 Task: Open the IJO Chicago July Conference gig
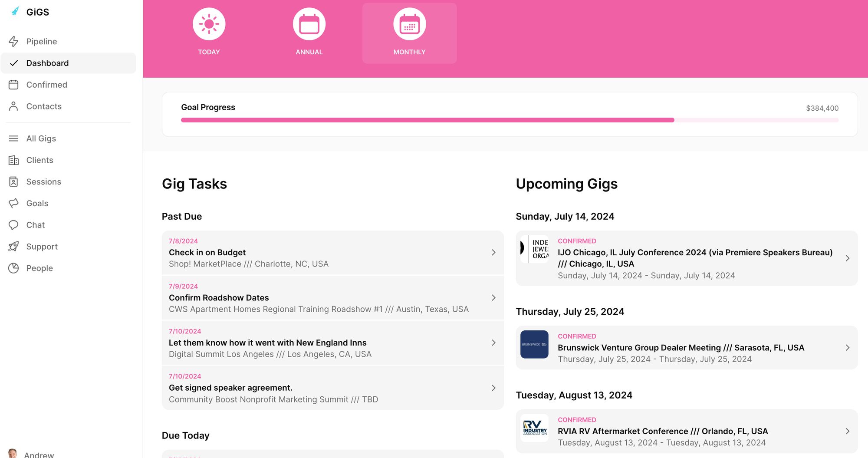pyautogui.click(x=694, y=258)
